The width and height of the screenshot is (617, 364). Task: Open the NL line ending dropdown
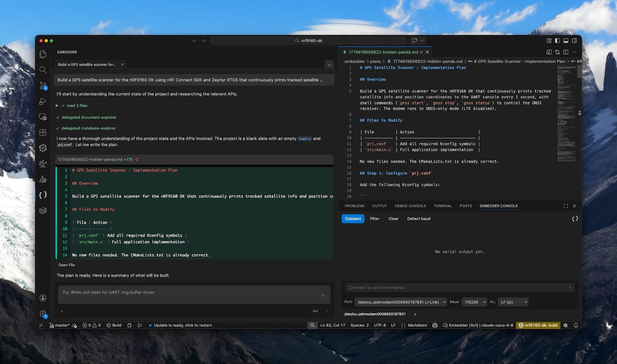512,302
